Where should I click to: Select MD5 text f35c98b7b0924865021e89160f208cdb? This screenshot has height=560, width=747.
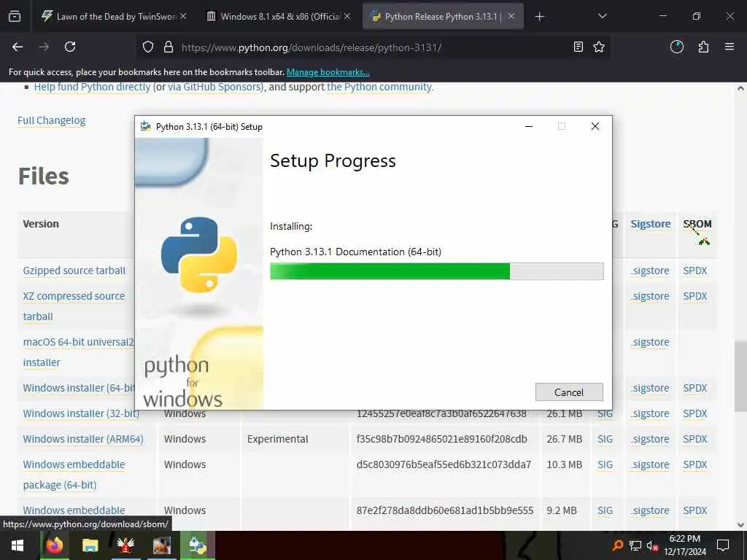click(x=441, y=439)
